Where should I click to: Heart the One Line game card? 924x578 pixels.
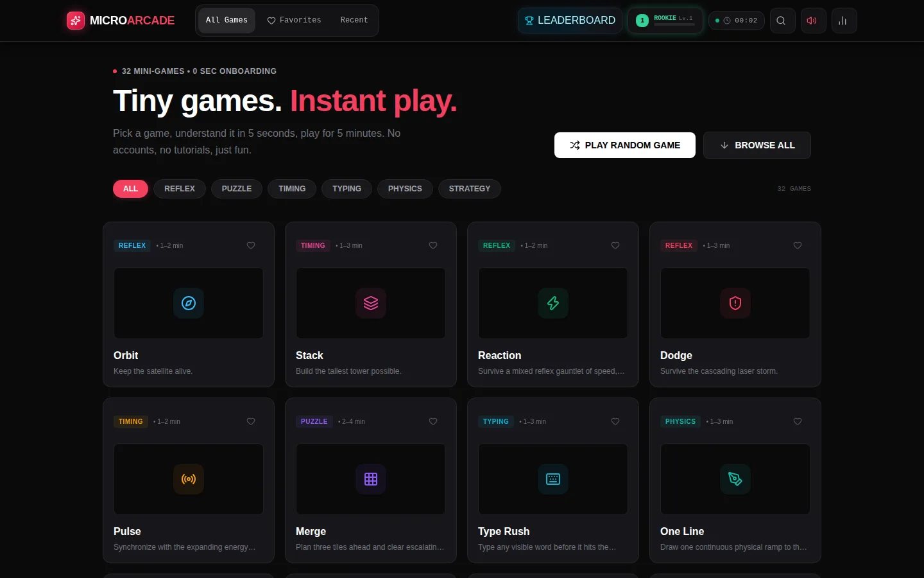798,421
